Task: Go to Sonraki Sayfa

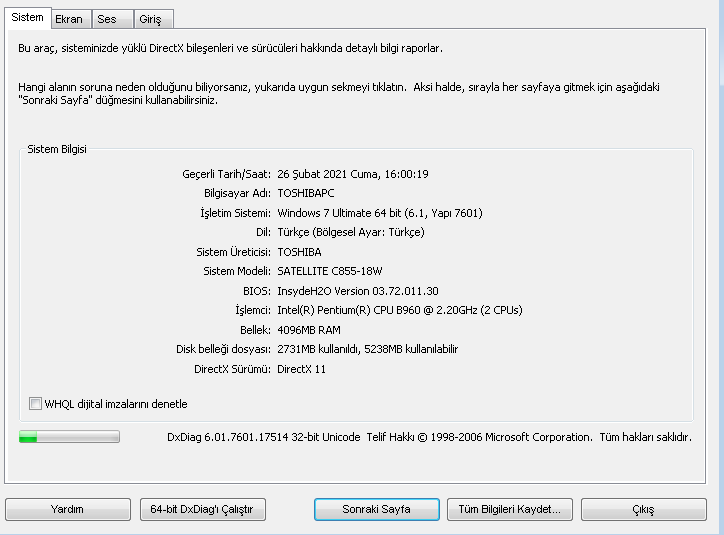Action: click(377, 509)
